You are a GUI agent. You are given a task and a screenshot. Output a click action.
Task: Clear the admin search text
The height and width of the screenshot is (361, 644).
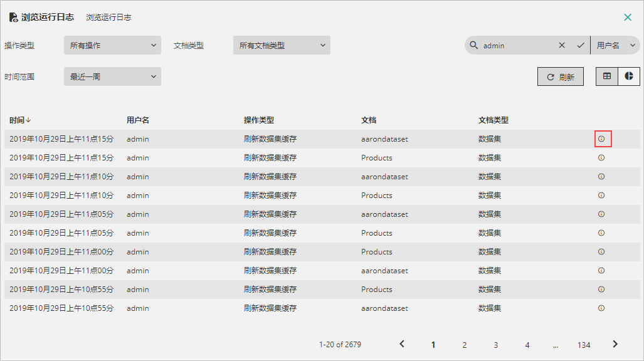562,45
